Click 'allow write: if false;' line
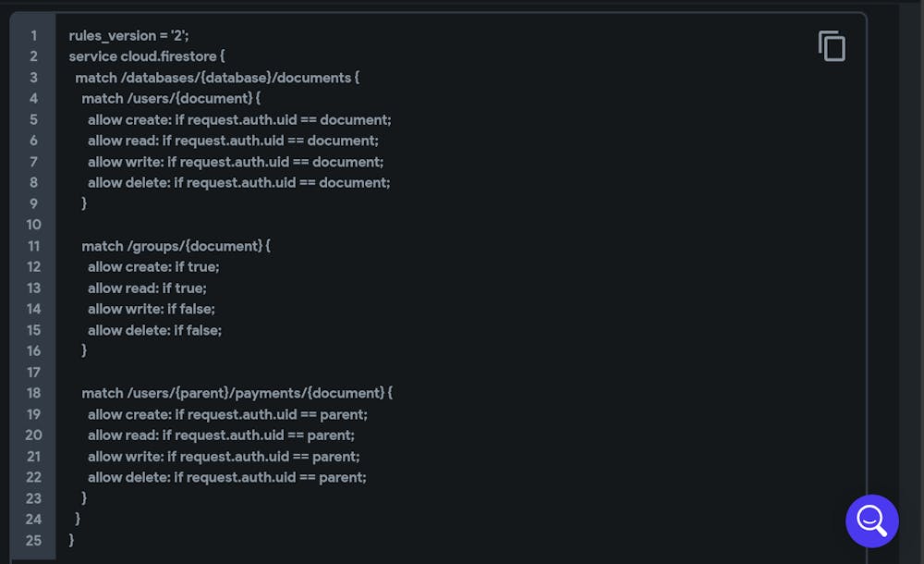The image size is (924, 564). tap(152, 309)
